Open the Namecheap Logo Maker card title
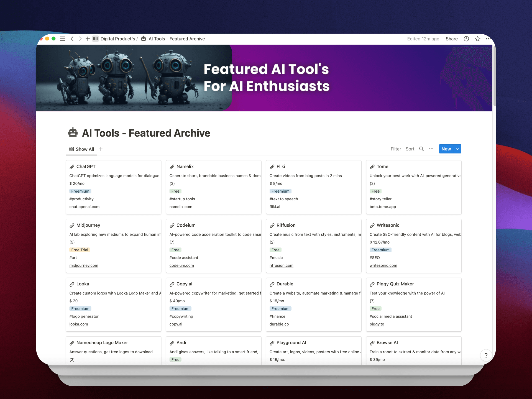532x399 pixels. pyautogui.click(x=102, y=343)
